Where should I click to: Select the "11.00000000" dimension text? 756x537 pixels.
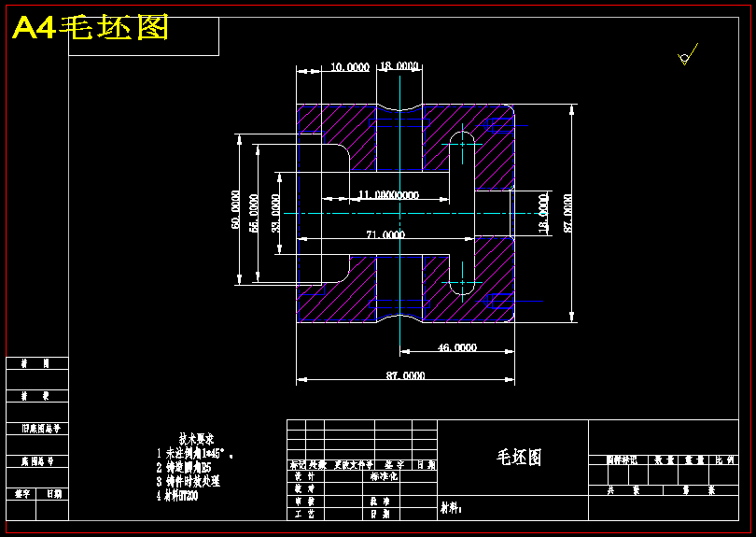point(388,195)
